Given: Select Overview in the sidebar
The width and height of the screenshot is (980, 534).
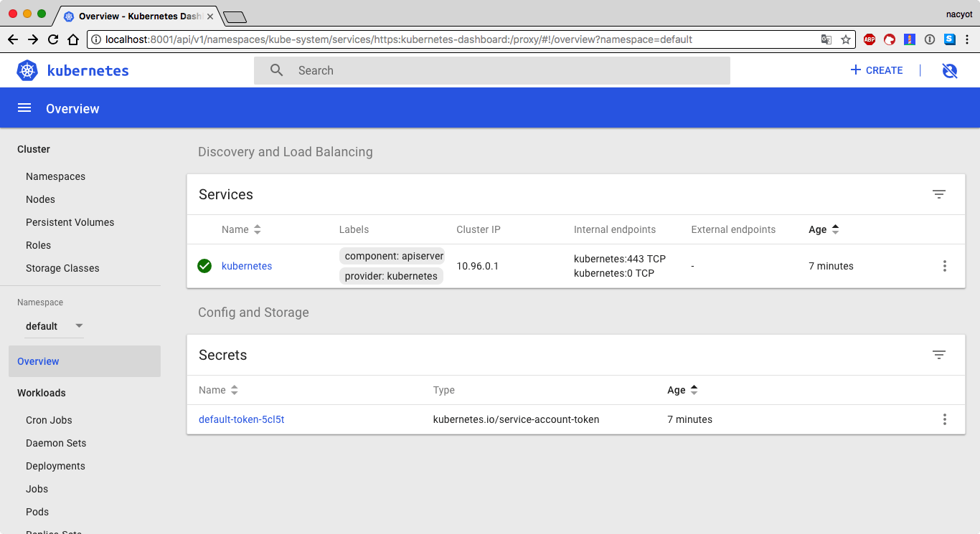Looking at the screenshot, I should point(38,361).
